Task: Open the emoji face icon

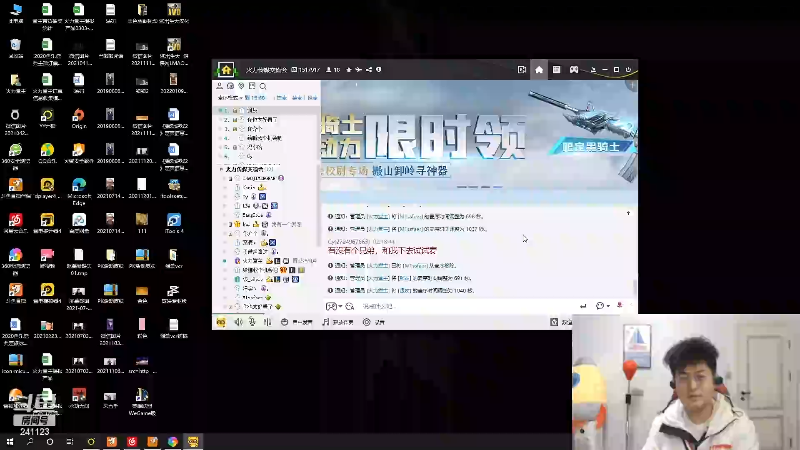Action: tap(600, 306)
